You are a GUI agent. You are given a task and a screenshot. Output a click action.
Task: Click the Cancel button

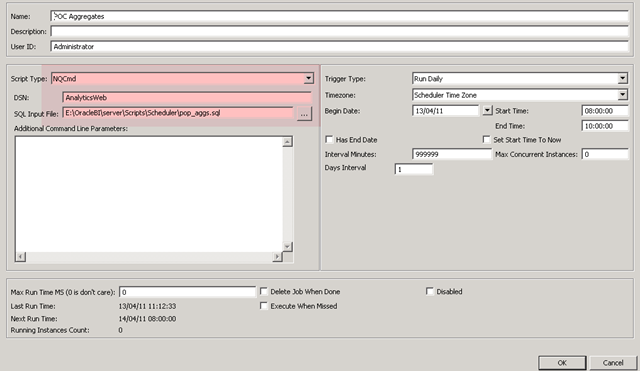click(613, 363)
